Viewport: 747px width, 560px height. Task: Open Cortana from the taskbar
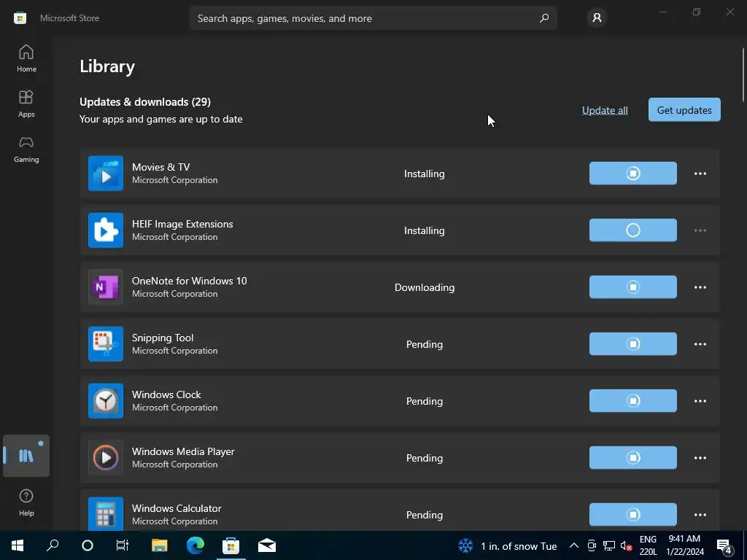click(88, 545)
